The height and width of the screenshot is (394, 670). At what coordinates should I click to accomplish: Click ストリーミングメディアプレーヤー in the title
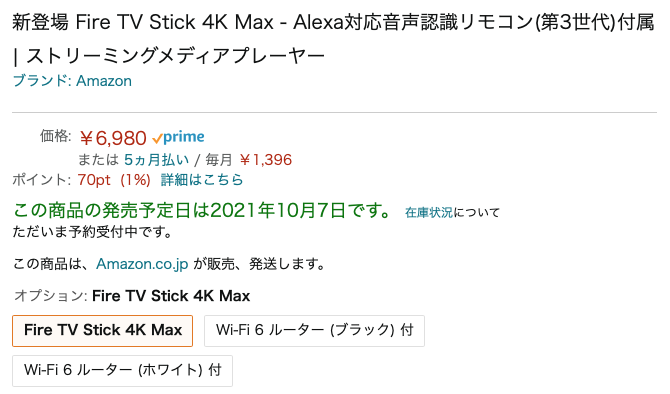(176, 56)
